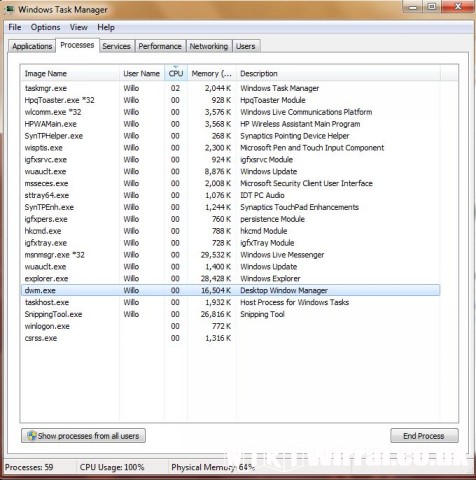This screenshot has width=476, height=480.
Task: Go to the Networking tab
Action: (209, 46)
